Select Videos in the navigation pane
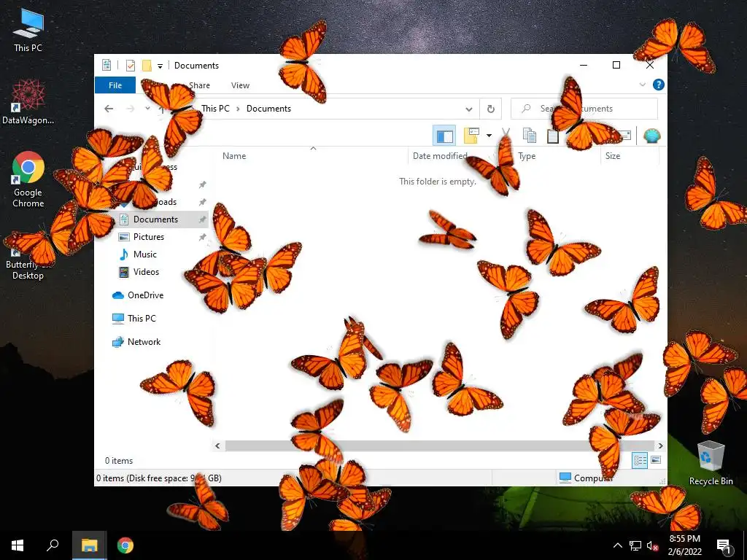Image resolution: width=747 pixels, height=560 pixels. click(146, 273)
